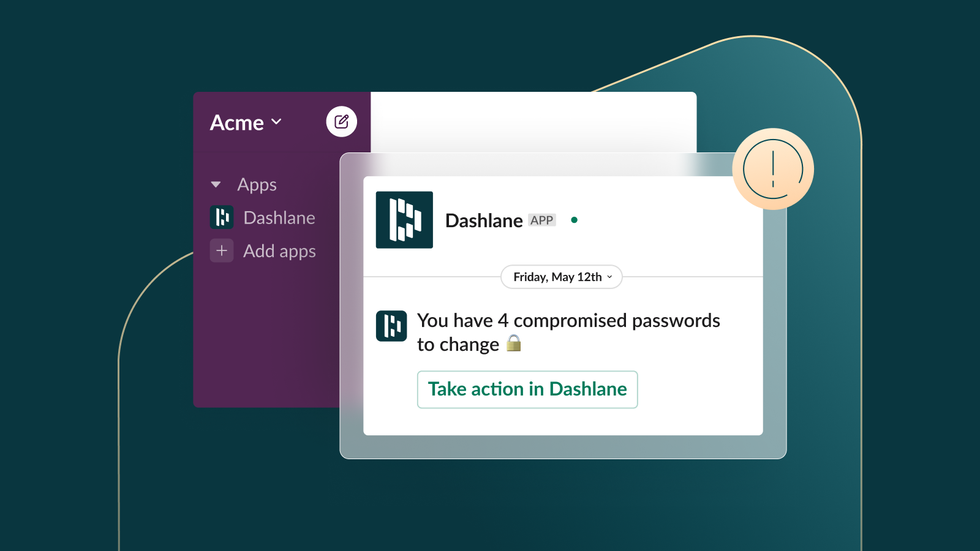980x551 pixels.
Task: Open the Friday, May 12th date dropdown
Action: (x=560, y=277)
